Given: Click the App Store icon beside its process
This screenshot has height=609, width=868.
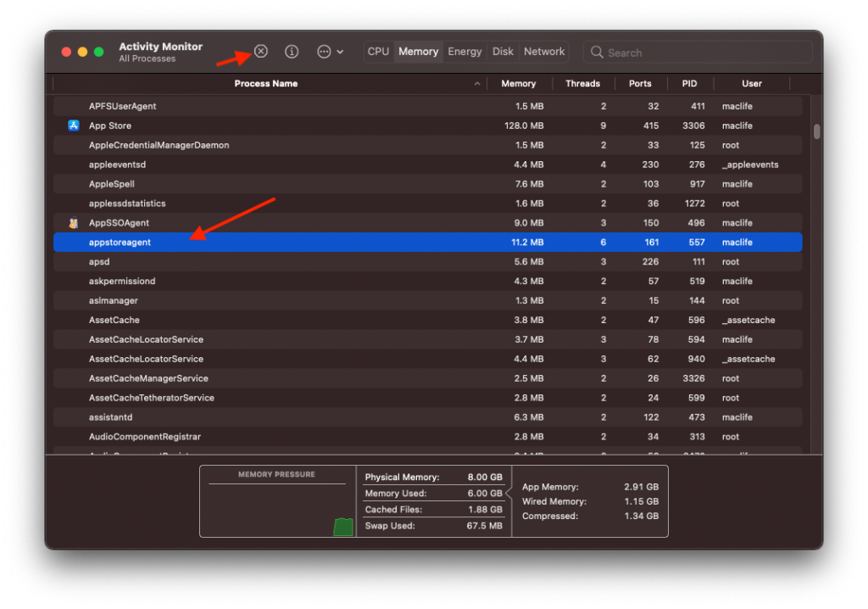Looking at the screenshot, I should pyautogui.click(x=71, y=126).
